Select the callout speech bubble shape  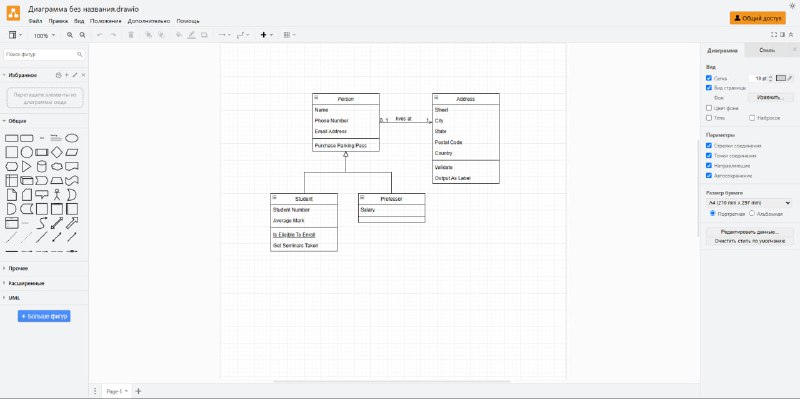coord(42,194)
